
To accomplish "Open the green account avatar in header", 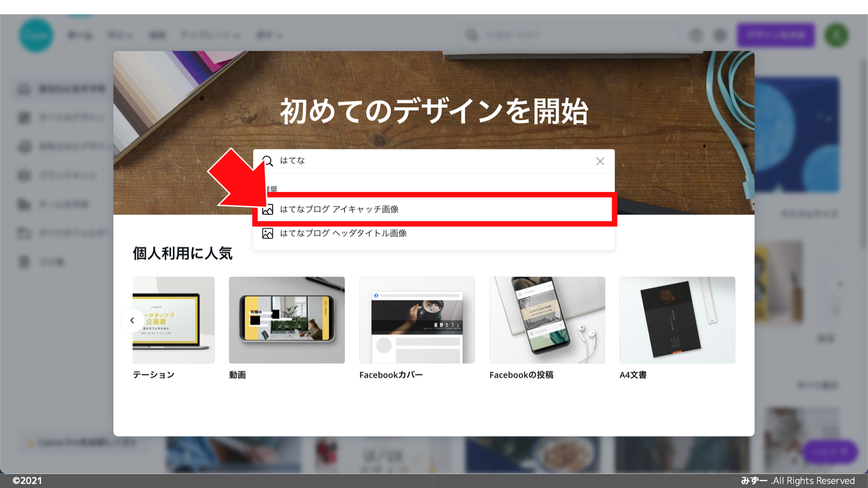I will (836, 35).
